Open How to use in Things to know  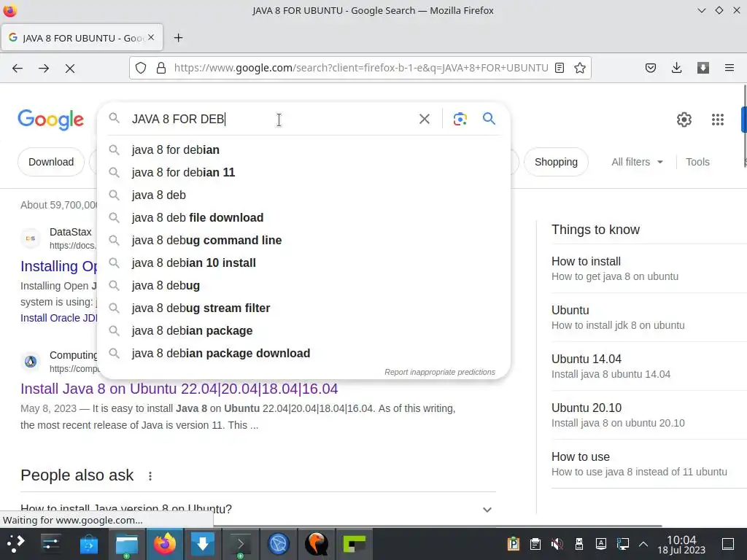649,464
